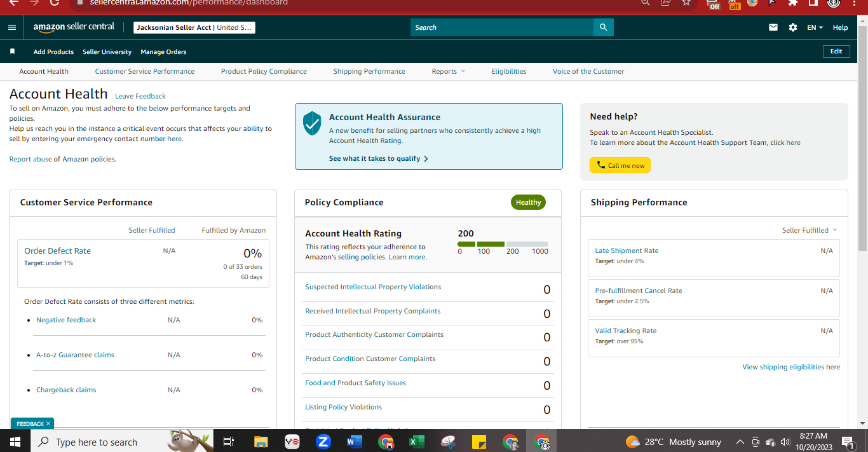Viewport: 868px width, 452px height.
Task: Open Microsoft Excel from the taskbar
Action: click(x=416, y=442)
